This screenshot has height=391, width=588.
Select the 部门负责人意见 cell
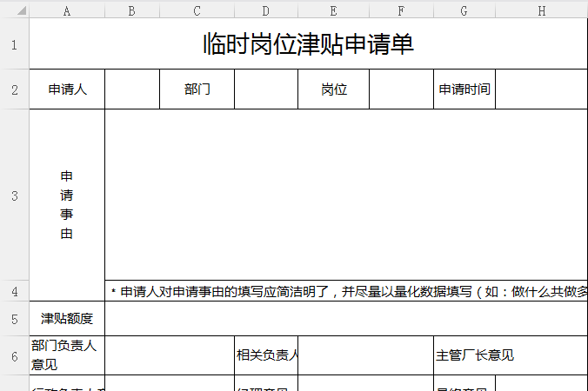pos(67,355)
